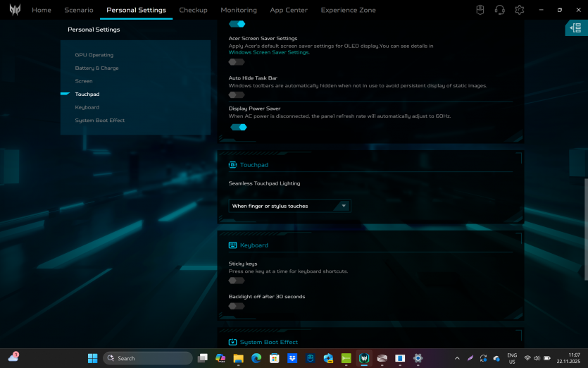Image resolution: width=588 pixels, height=368 pixels.
Task: Click the Keyboard section header icon
Action: point(232,245)
